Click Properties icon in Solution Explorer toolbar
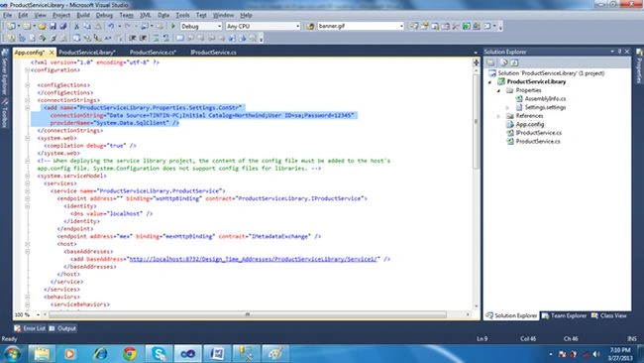Viewport: 644px width, 363px height. [490, 62]
